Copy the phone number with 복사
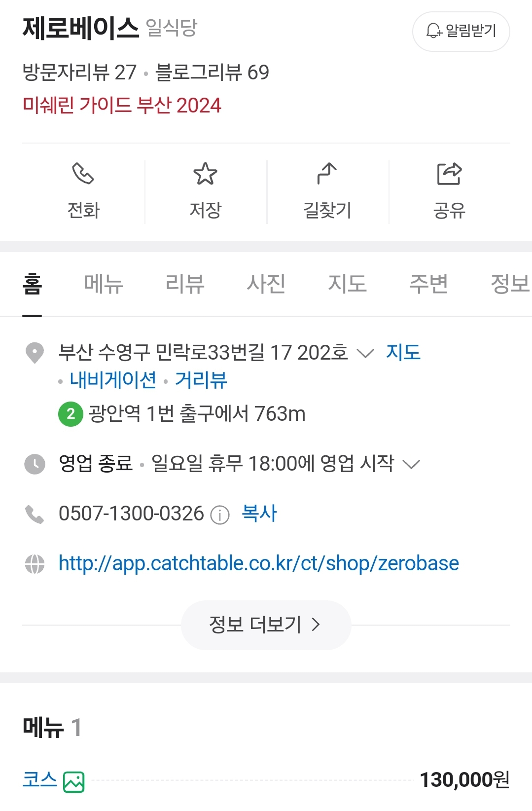Viewport: 532px width, 811px height. click(259, 514)
